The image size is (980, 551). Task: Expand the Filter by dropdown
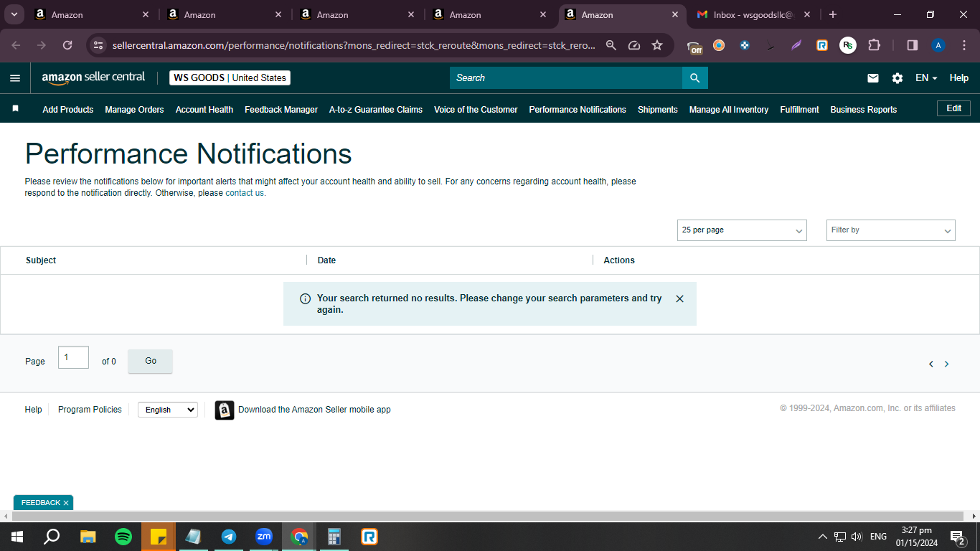tap(891, 230)
